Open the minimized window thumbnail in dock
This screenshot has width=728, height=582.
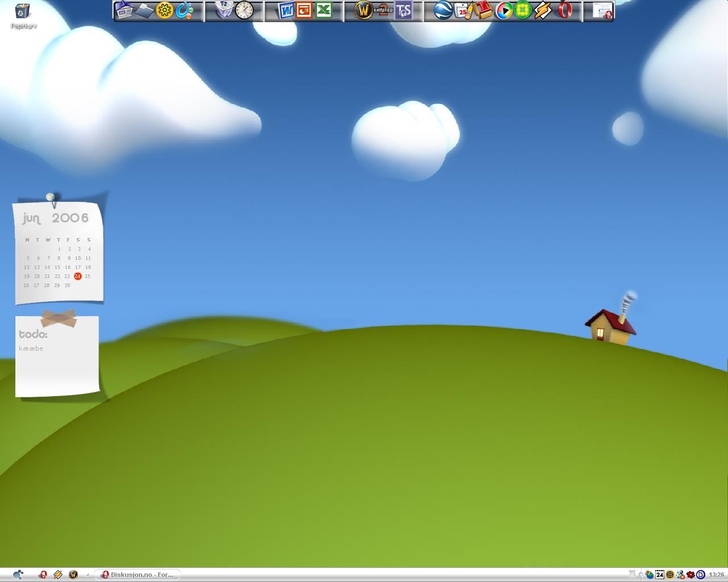click(602, 10)
